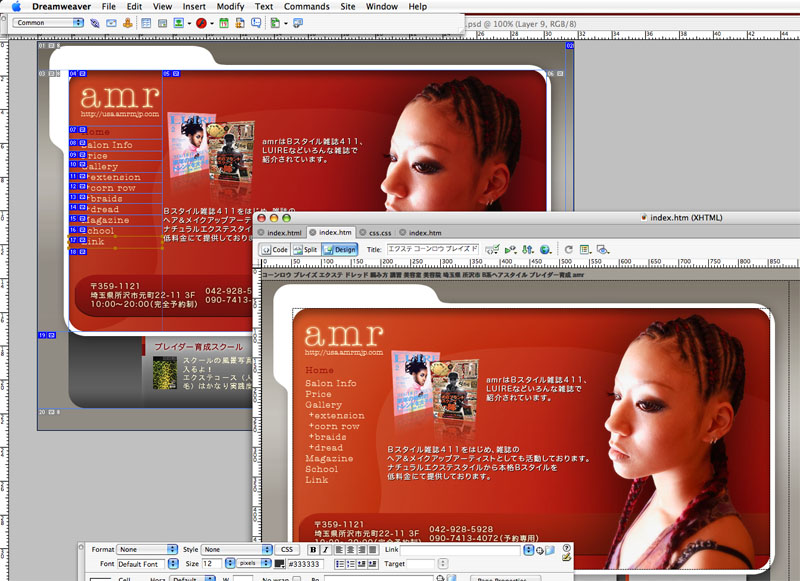
Task: Toggle Italic formatting in Properties panel
Action: pos(325,549)
